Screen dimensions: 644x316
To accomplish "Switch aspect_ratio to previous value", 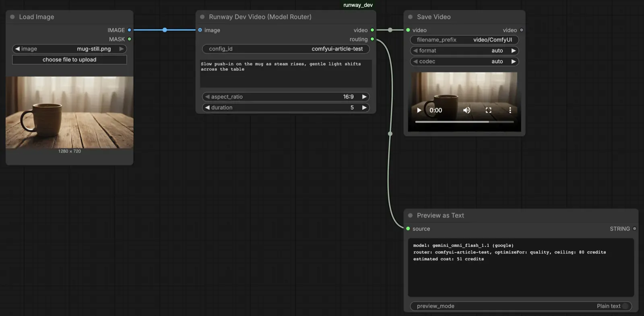I will click(207, 97).
